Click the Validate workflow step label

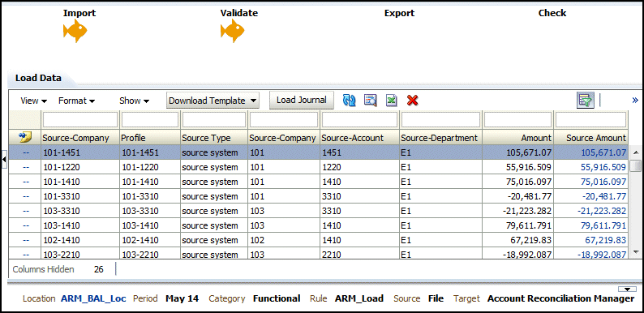point(239,13)
